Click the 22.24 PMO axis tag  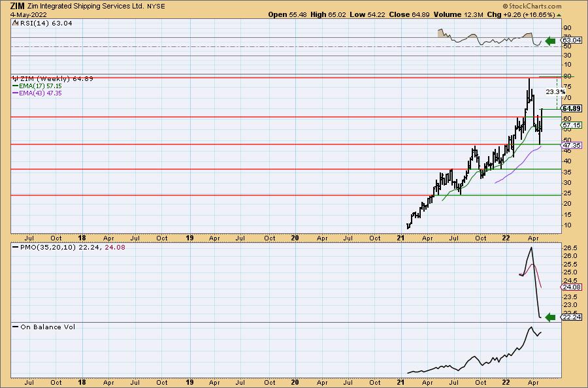click(x=572, y=317)
